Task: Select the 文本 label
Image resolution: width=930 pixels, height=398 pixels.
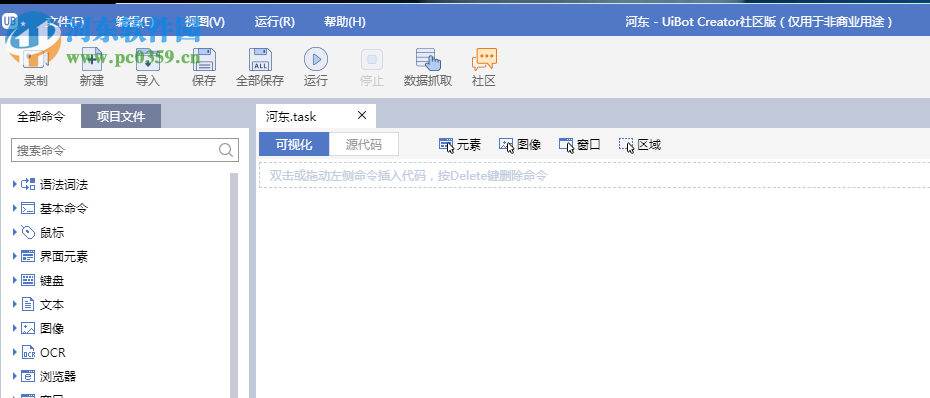Action: [x=52, y=304]
